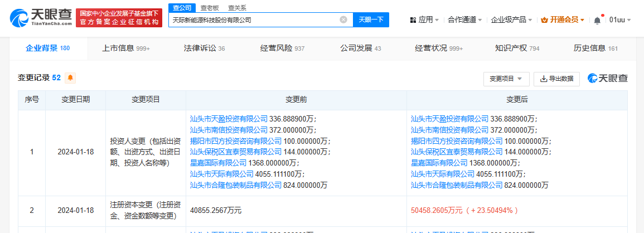Click the 变更日期 column header
Viewport: 644px width, 233px height.
(76, 100)
